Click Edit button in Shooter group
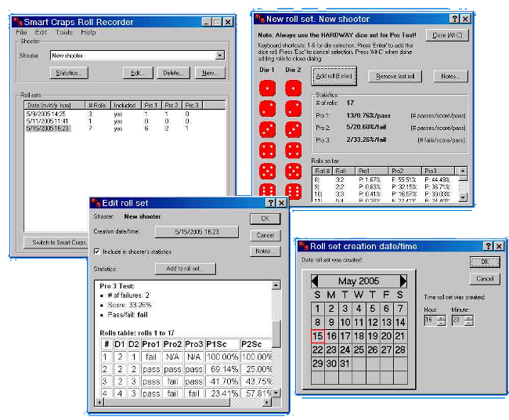 [138, 73]
